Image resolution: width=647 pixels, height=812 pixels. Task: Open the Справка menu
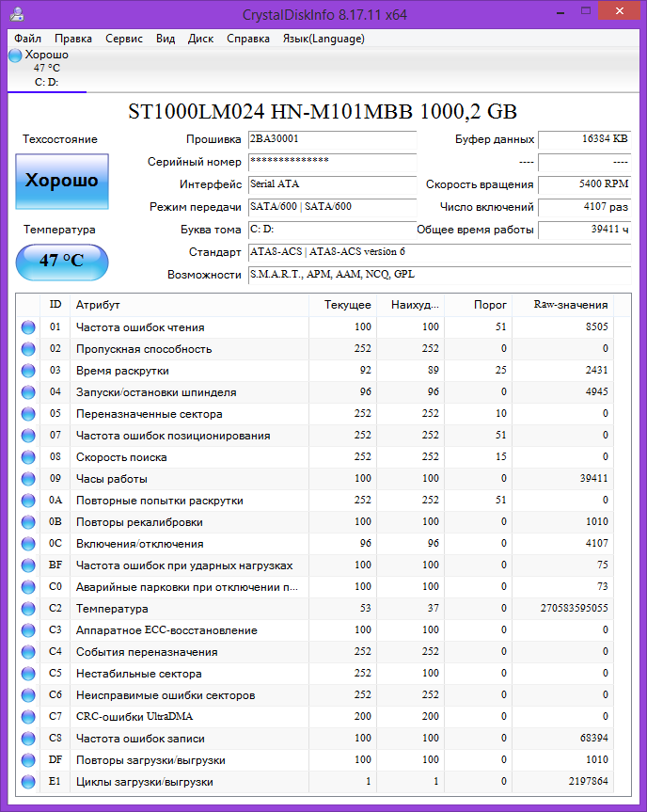248,39
